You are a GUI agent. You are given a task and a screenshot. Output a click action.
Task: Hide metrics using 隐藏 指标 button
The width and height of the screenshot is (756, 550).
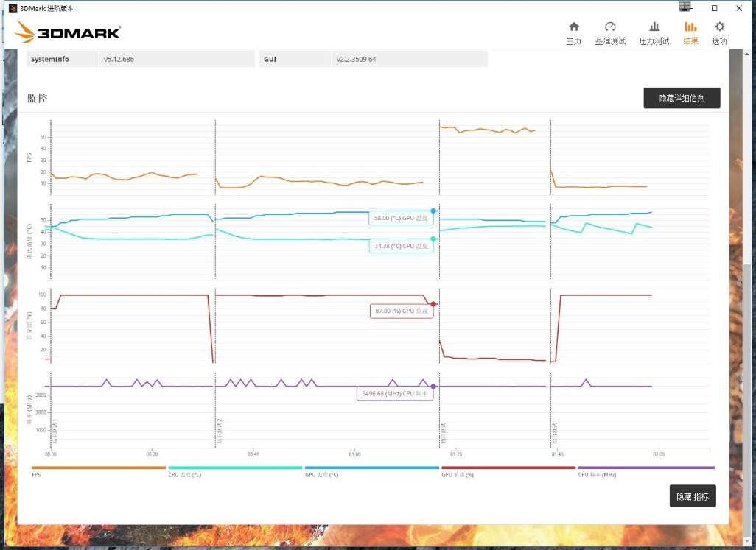tap(692, 496)
